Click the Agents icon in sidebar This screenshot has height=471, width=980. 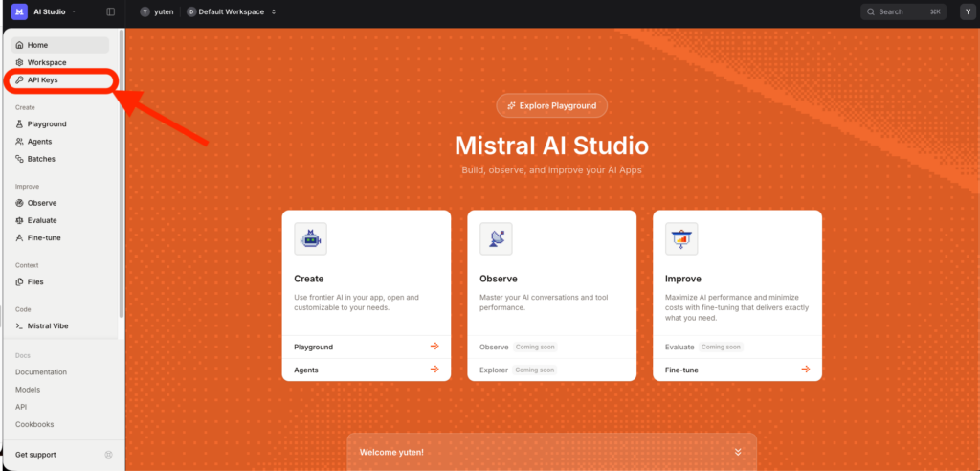click(20, 142)
